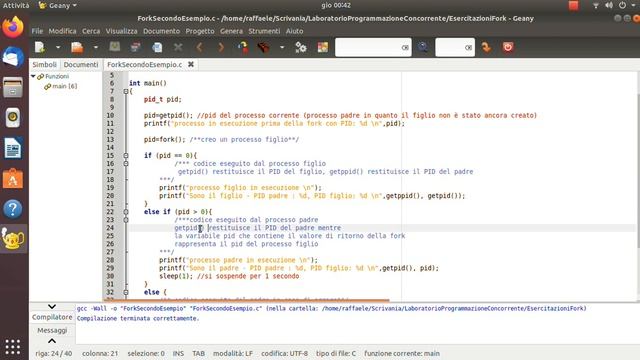Open the new-file template dropdown arrow
This screenshot has width=640, height=360.
point(58,47)
